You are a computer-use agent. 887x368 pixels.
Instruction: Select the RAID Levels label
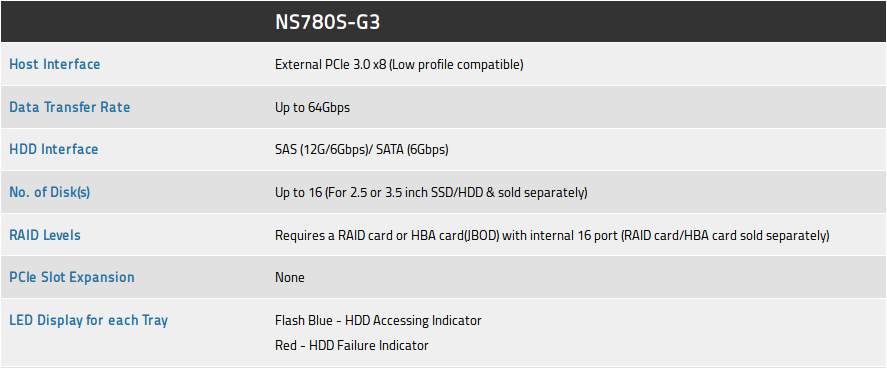pyautogui.click(x=45, y=235)
